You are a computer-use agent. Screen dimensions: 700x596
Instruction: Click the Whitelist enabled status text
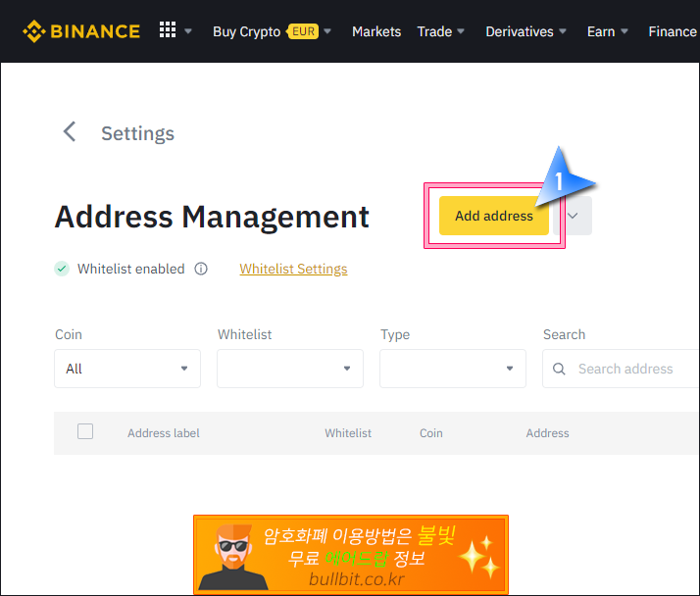[x=130, y=269]
